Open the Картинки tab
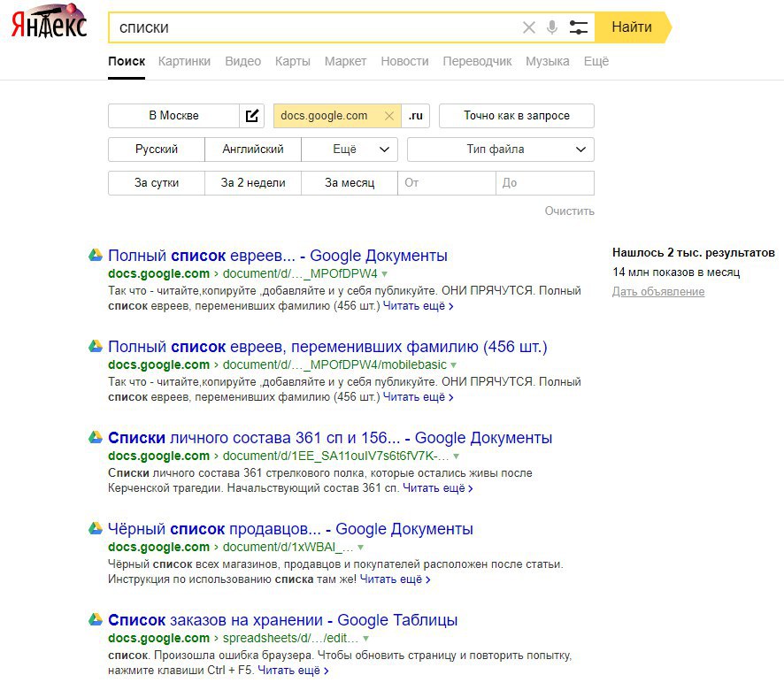This screenshot has width=784, height=698. tap(184, 62)
